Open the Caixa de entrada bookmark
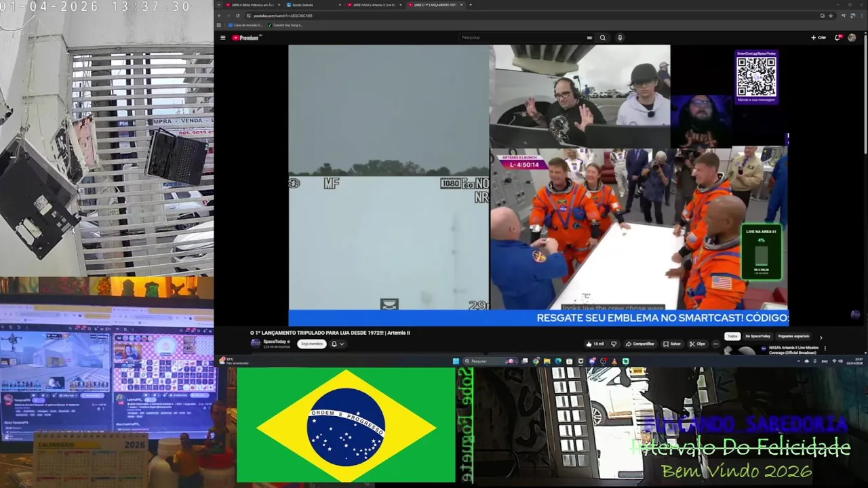 (x=245, y=25)
